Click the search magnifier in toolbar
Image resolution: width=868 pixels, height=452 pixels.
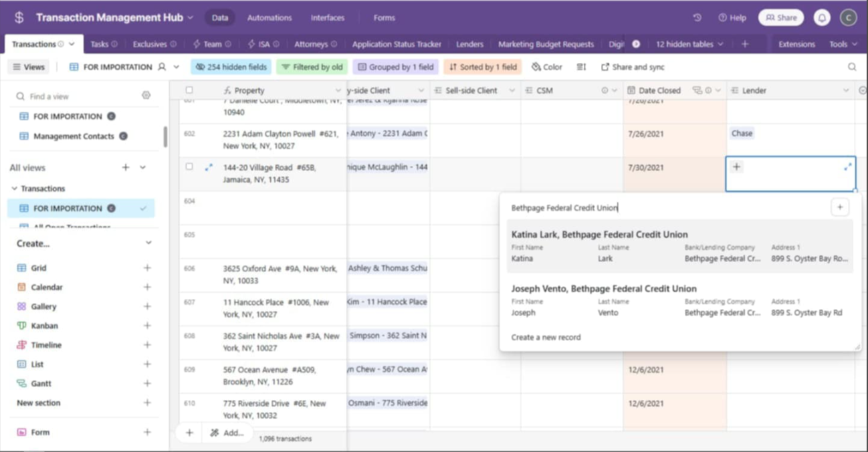(852, 67)
